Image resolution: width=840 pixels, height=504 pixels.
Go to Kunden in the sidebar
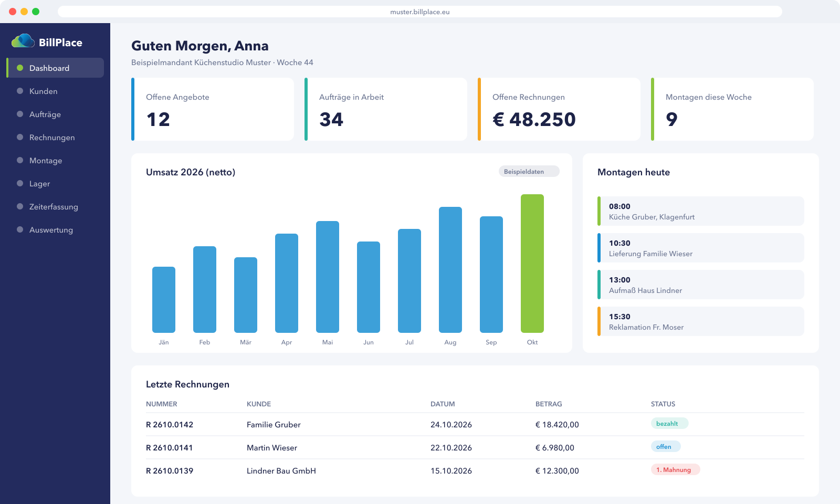55,91
